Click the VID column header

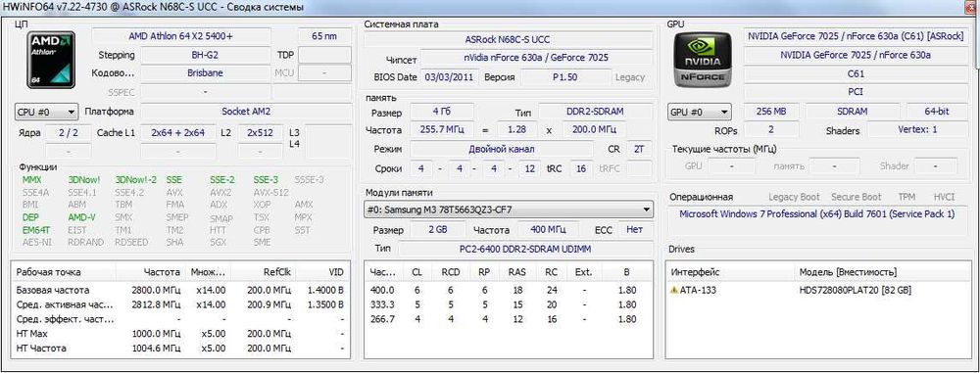point(323,272)
